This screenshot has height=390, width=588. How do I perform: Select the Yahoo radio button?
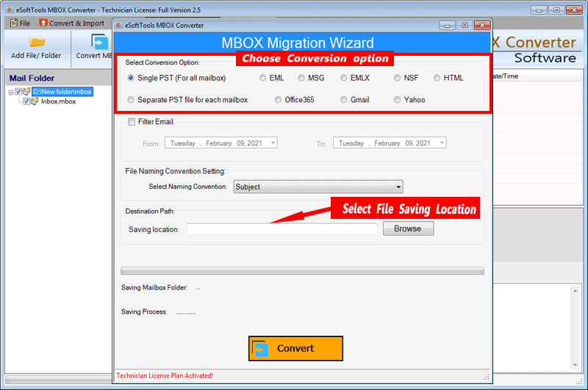[397, 100]
